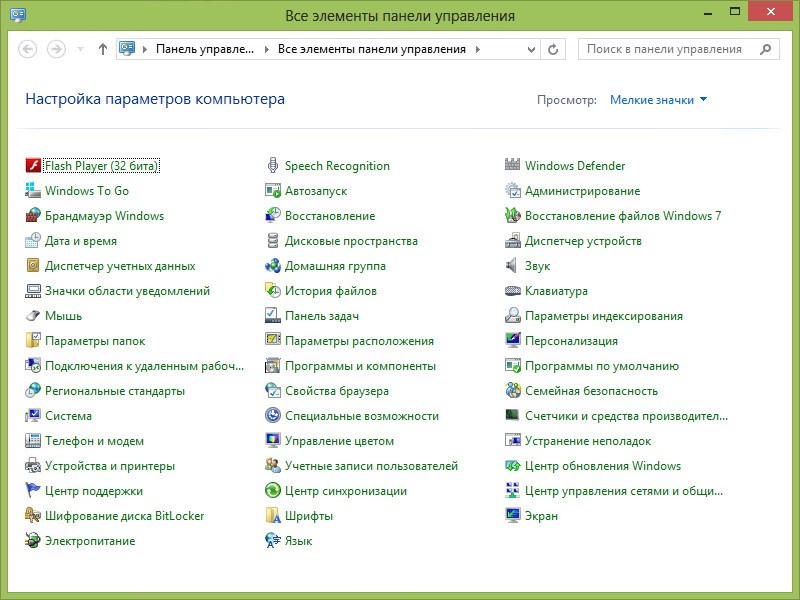This screenshot has width=800, height=600.
Task: Open the Программы по умолчанию link
Action: 602,366
